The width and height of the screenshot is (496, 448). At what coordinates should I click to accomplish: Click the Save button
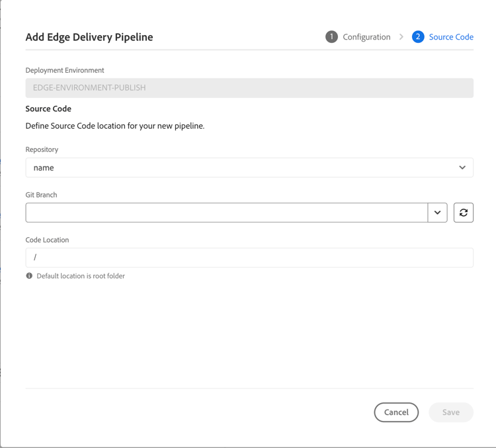(451, 412)
